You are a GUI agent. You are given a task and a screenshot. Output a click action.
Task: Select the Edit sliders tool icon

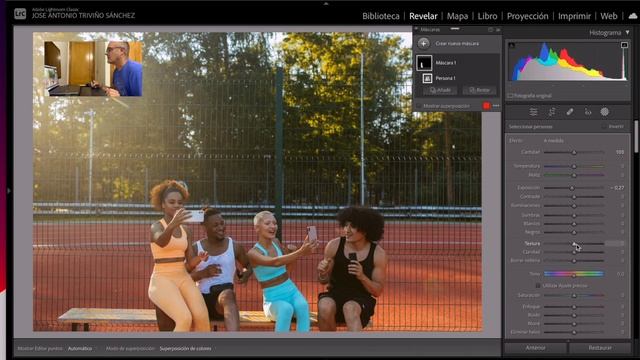533,112
